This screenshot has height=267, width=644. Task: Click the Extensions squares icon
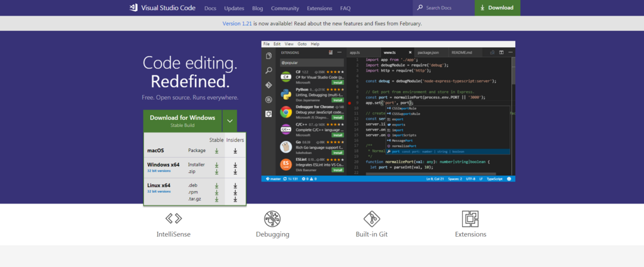470,219
